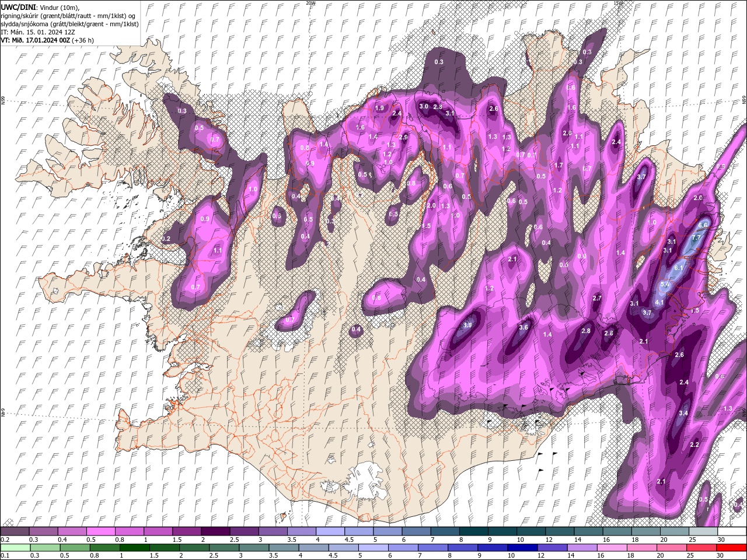Screen dimensions: 747x560
Task: Select the bright red 30 swatch in lower legend
Action: coord(732,547)
